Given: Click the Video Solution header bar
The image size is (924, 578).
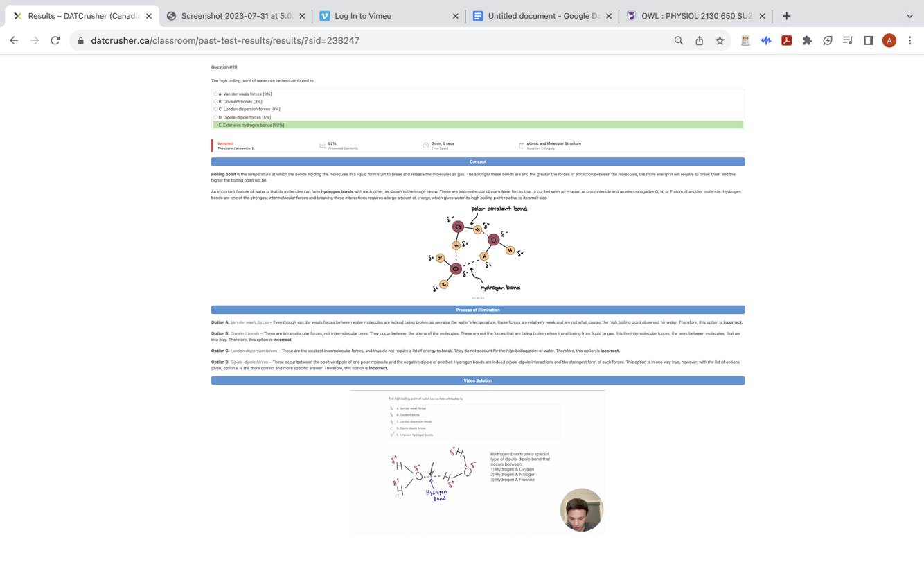Looking at the screenshot, I should (x=478, y=380).
